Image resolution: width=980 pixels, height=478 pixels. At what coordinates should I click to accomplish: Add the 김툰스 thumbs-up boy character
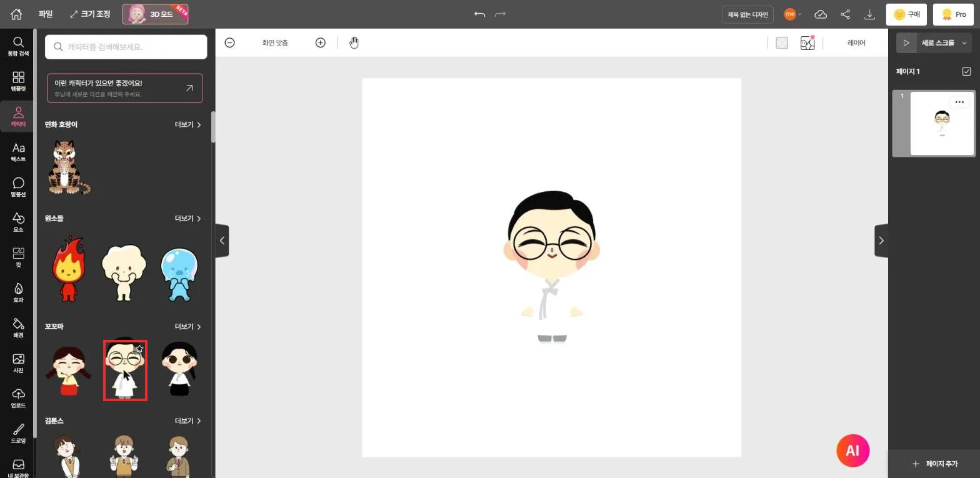coord(124,455)
